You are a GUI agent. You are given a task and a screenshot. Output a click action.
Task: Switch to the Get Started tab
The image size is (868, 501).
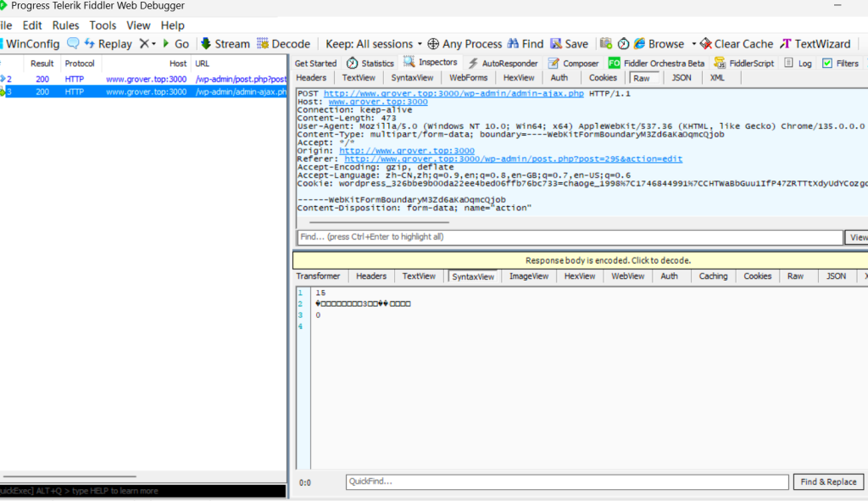[x=315, y=63]
